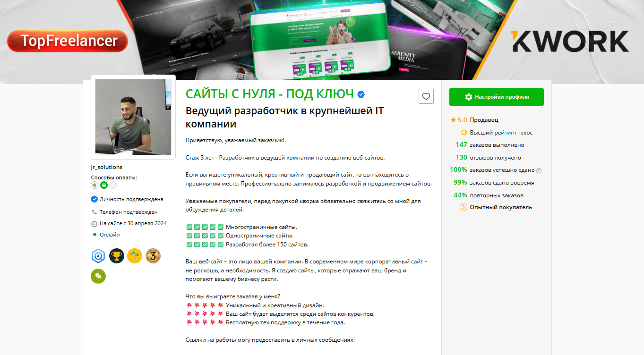This screenshot has height=355, width=644.
Task: Click the yellow fireworks achievement badge
Action: pyautogui.click(x=135, y=256)
